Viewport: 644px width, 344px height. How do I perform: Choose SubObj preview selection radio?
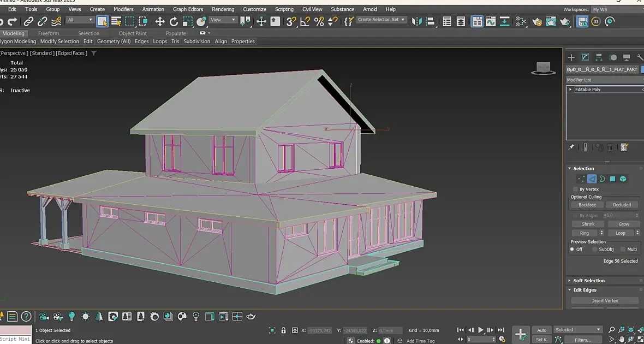[x=595, y=249]
